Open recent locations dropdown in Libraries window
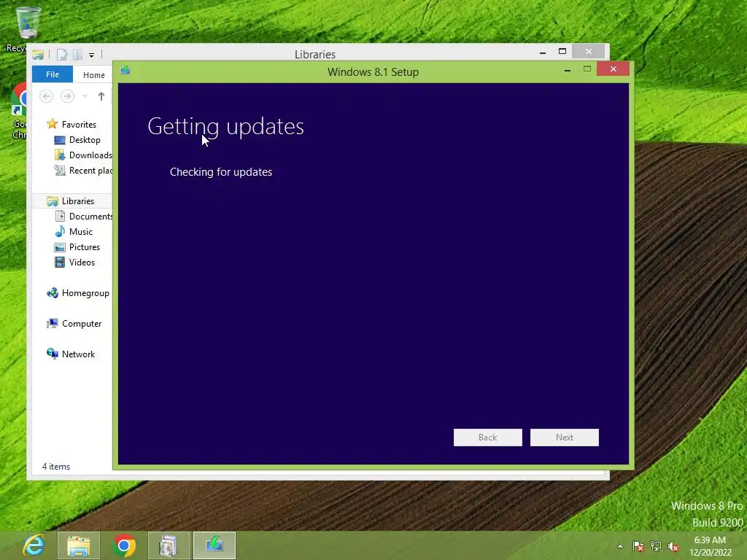The width and height of the screenshot is (747, 560). pyautogui.click(x=85, y=97)
